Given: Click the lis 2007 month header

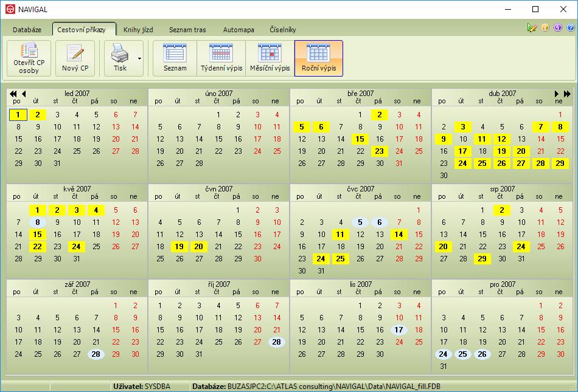Looking at the screenshot, I should 361,284.
